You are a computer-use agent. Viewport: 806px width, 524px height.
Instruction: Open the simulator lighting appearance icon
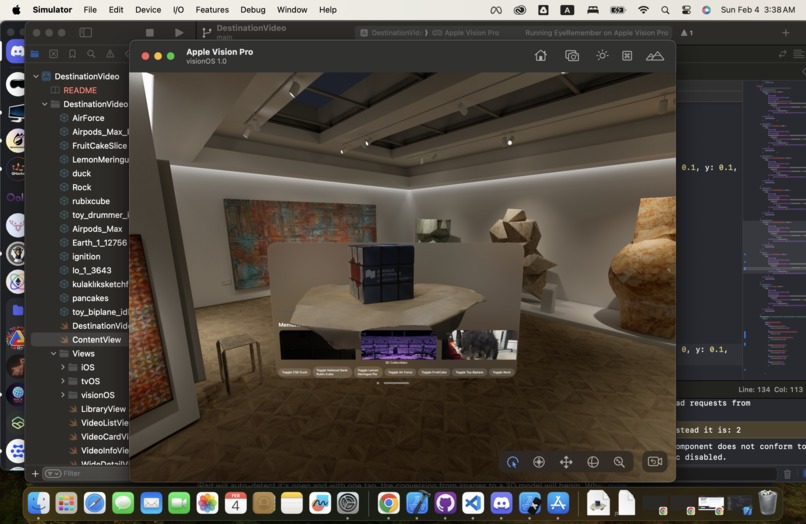pyautogui.click(x=602, y=56)
